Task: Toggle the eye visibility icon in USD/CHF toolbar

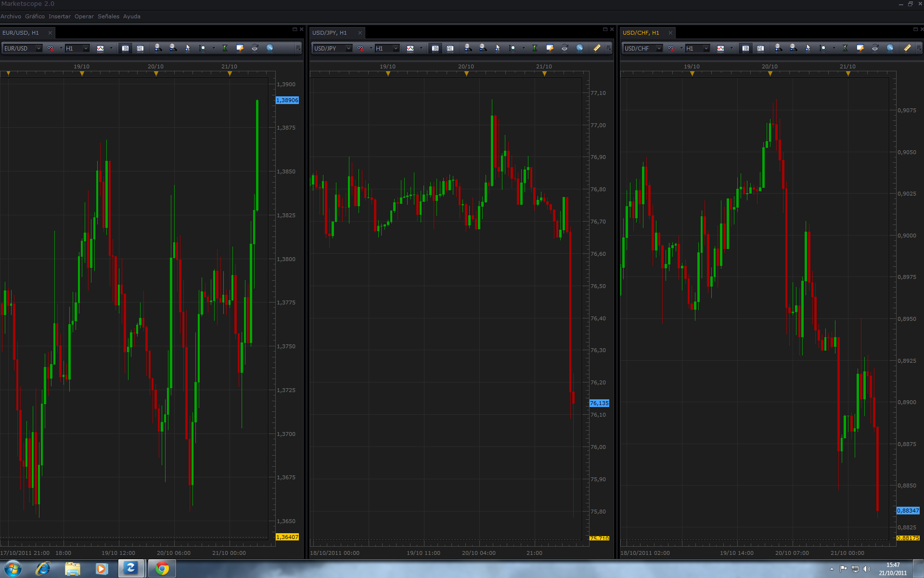Action: tap(875, 48)
